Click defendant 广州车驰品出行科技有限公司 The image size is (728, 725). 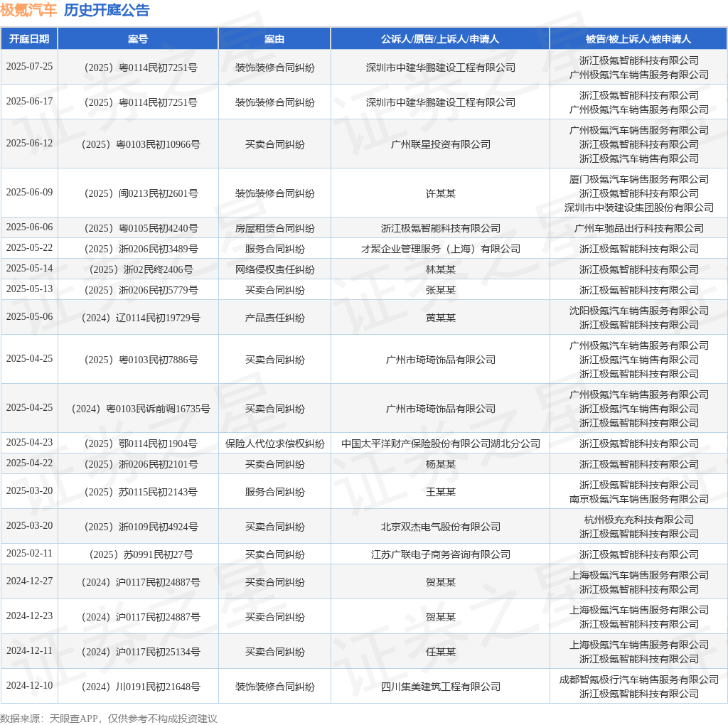[x=639, y=228]
